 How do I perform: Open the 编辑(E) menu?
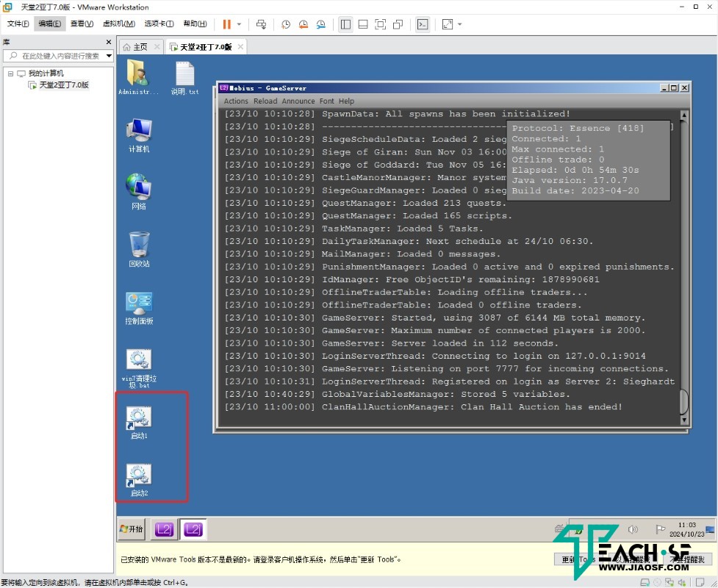pos(49,24)
